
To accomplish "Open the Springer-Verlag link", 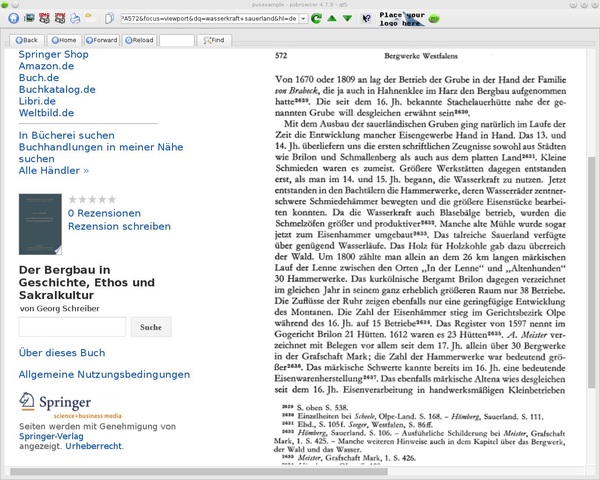I will [51, 436].
